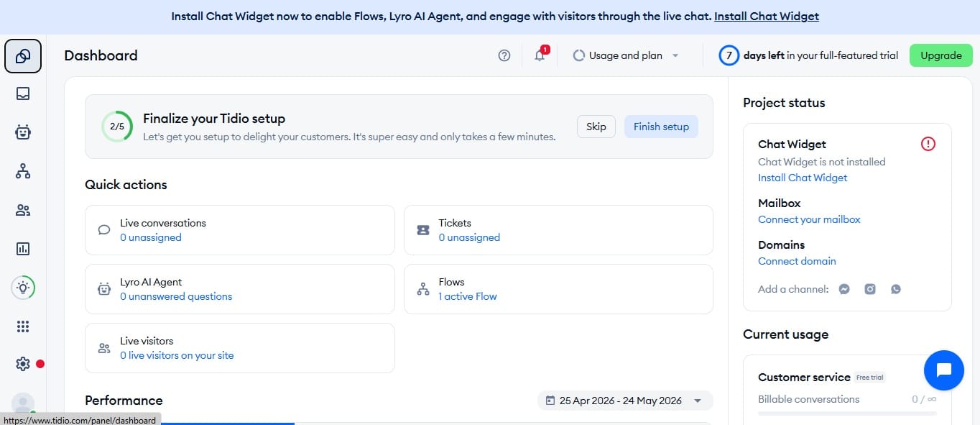
Task: Open Lyro AI bot icon in sidebar
Action: tap(23, 132)
